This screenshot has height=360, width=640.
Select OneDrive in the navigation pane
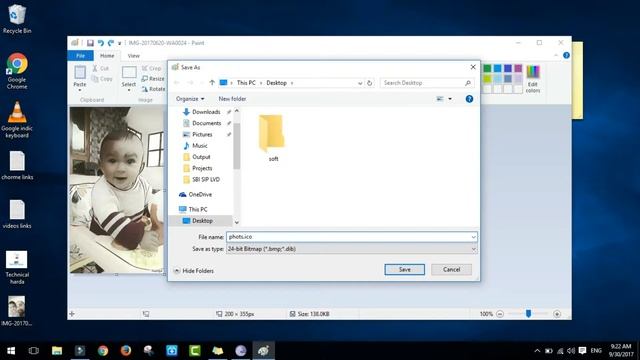[x=196, y=195]
